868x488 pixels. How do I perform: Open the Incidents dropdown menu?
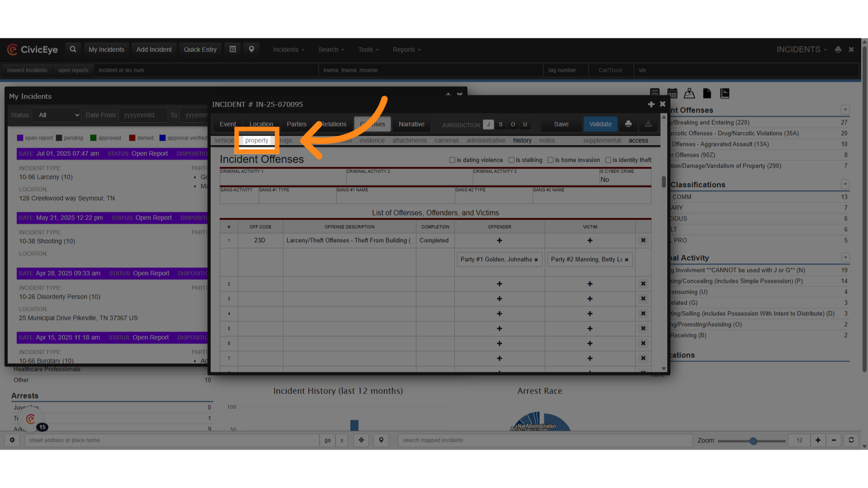[288, 50]
